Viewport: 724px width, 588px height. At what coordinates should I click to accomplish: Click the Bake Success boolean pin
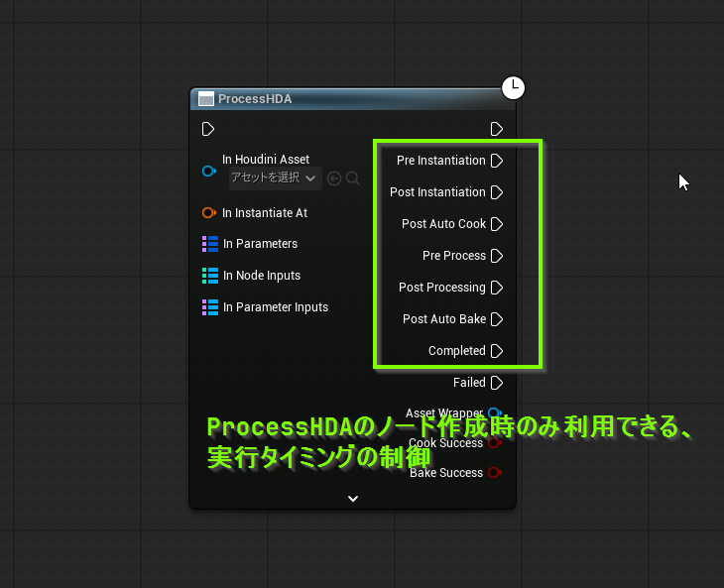click(x=495, y=473)
